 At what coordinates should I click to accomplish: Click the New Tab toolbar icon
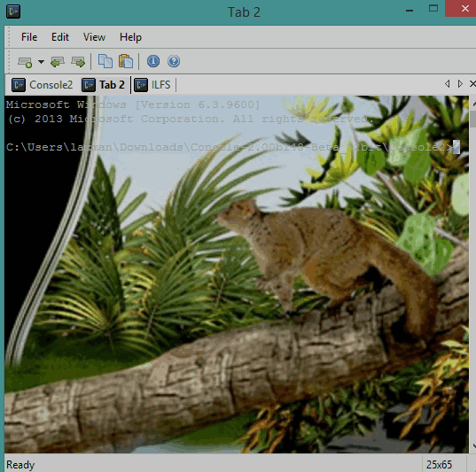coord(25,62)
